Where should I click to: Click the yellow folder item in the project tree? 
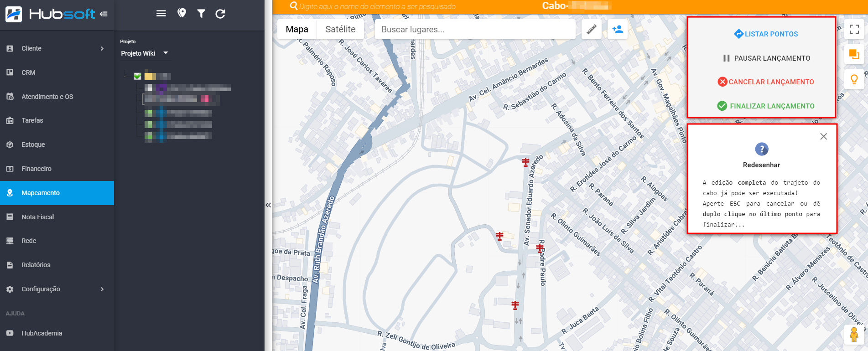pyautogui.click(x=151, y=76)
